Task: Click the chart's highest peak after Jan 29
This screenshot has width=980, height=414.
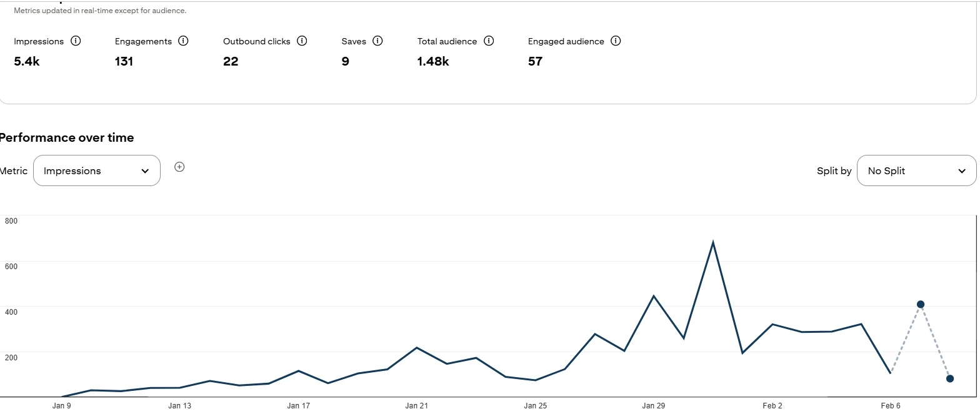Action: 712,243
